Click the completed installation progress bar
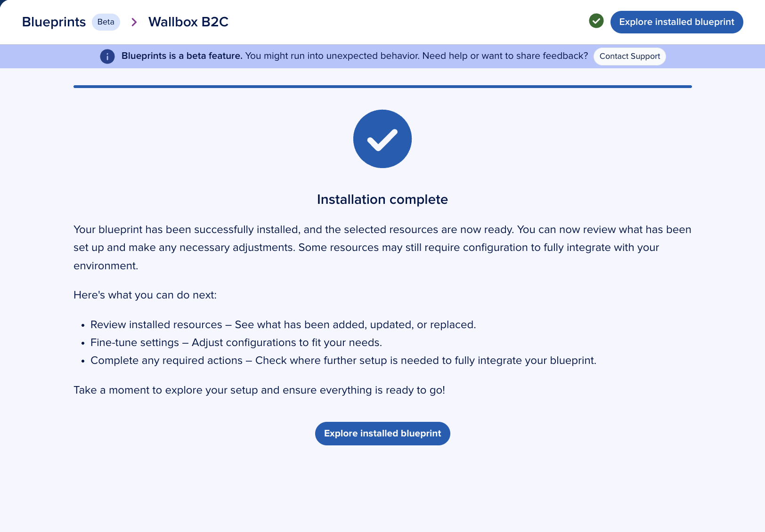This screenshot has width=765, height=532. point(382,87)
